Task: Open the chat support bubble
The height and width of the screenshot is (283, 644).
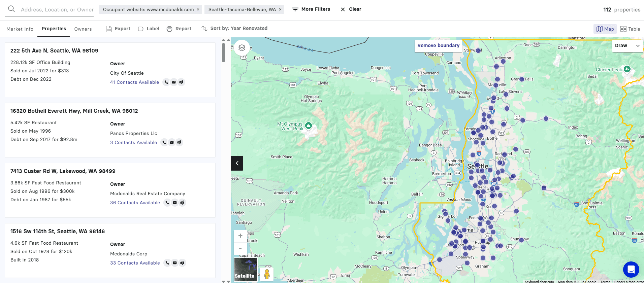Action: (631, 269)
